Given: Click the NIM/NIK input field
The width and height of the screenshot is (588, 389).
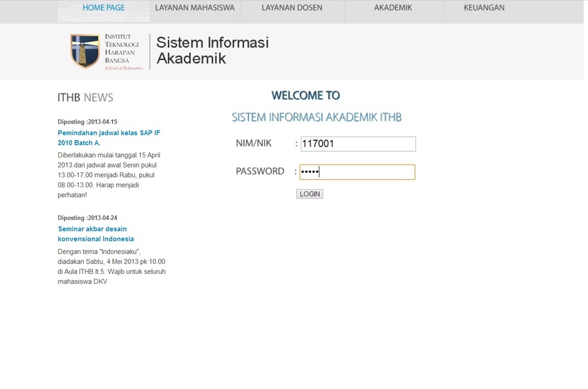Looking at the screenshot, I should 357,144.
